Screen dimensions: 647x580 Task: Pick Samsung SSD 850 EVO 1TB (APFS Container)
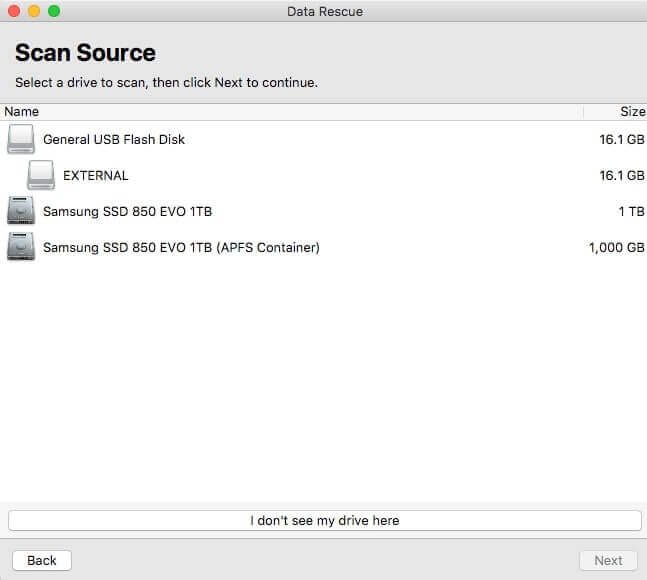pyautogui.click(x=181, y=247)
